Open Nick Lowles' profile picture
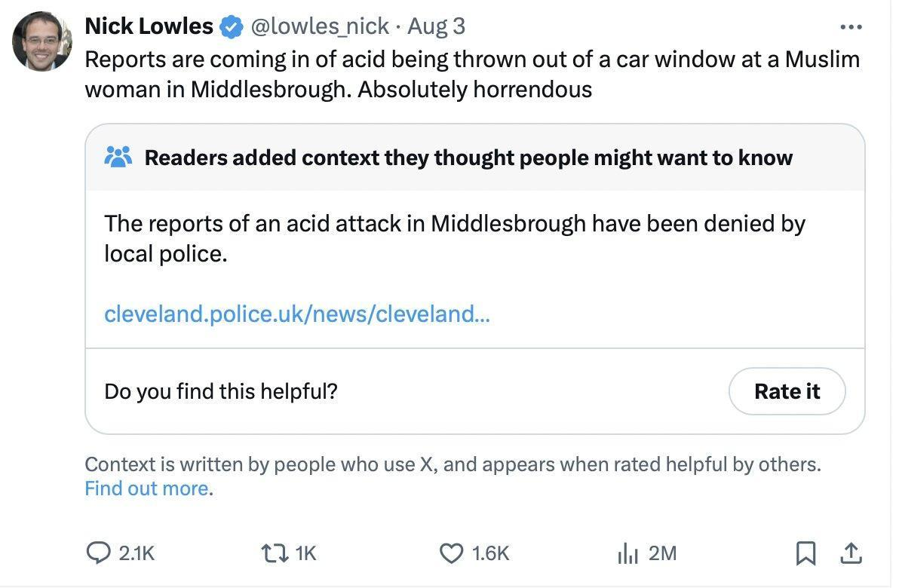899x588 pixels. point(42,41)
